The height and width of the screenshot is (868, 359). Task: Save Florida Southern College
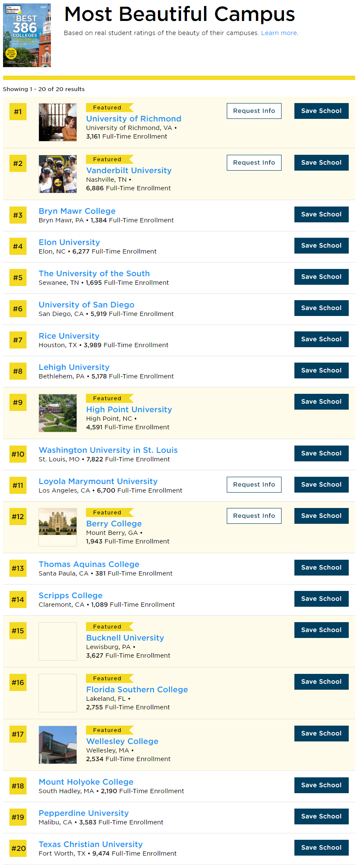[x=321, y=682]
